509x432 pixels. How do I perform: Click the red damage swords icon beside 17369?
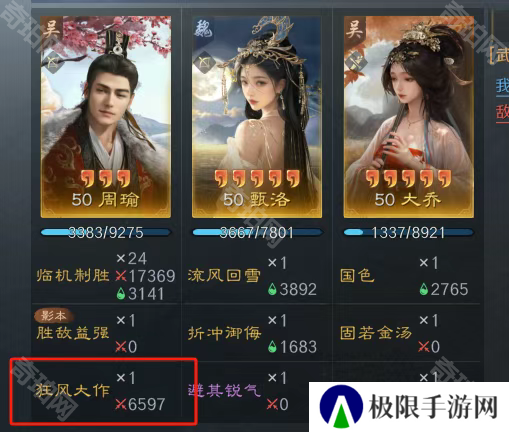pyautogui.click(x=121, y=276)
